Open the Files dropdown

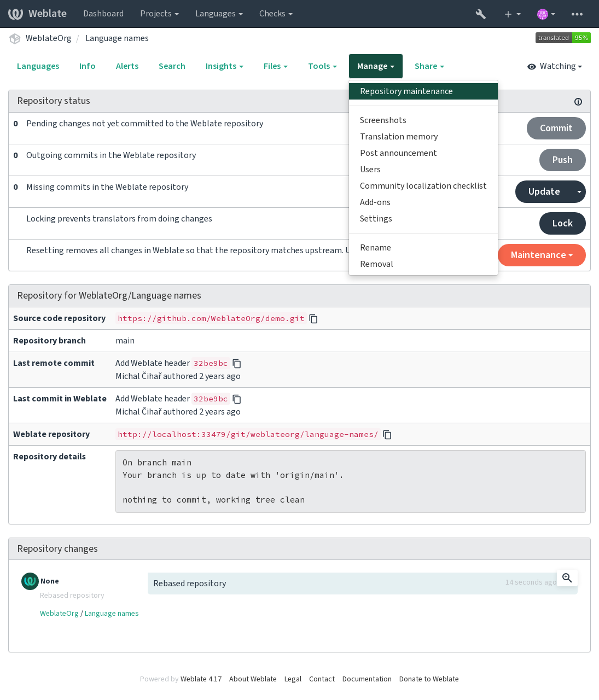coord(275,66)
